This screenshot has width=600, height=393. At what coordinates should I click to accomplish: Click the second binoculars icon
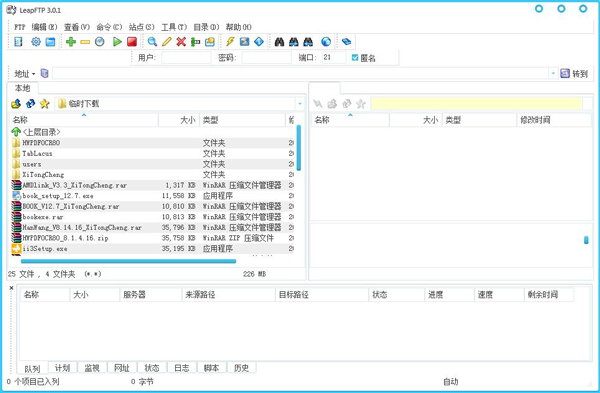[x=293, y=42]
